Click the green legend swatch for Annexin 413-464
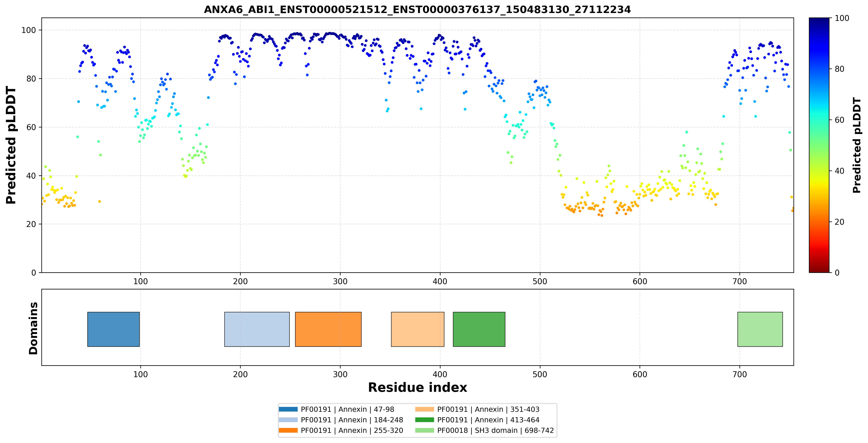The height and width of the screenshot is (443, 868). tap(424, 420)
